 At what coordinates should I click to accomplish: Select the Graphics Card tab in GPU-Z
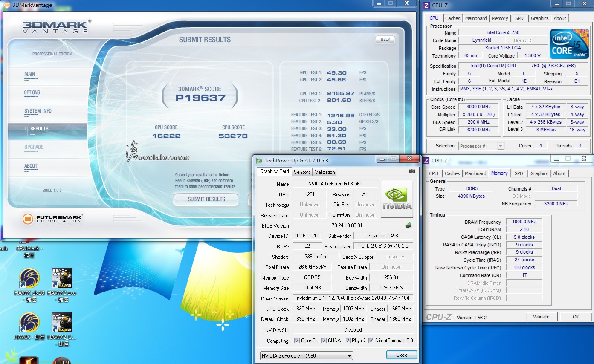pyautogui.click(x=274, y=171)
